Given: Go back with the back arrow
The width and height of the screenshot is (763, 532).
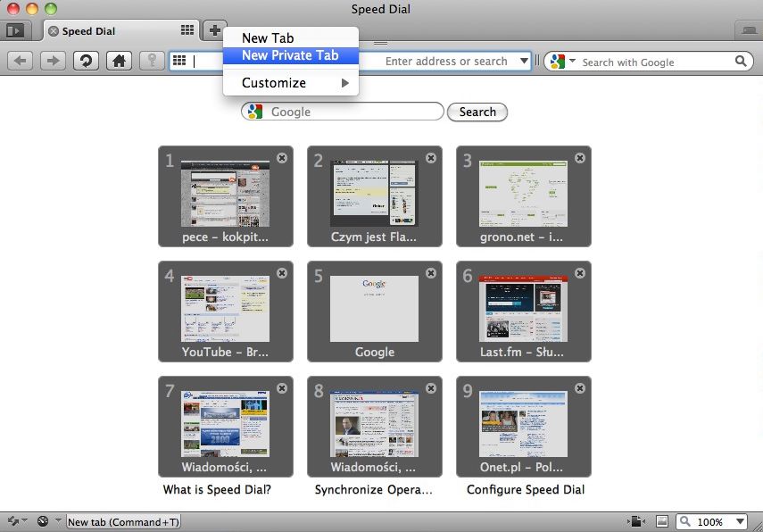Looking at the screenshot, I should pyautogui.click(x=20, y=61).
